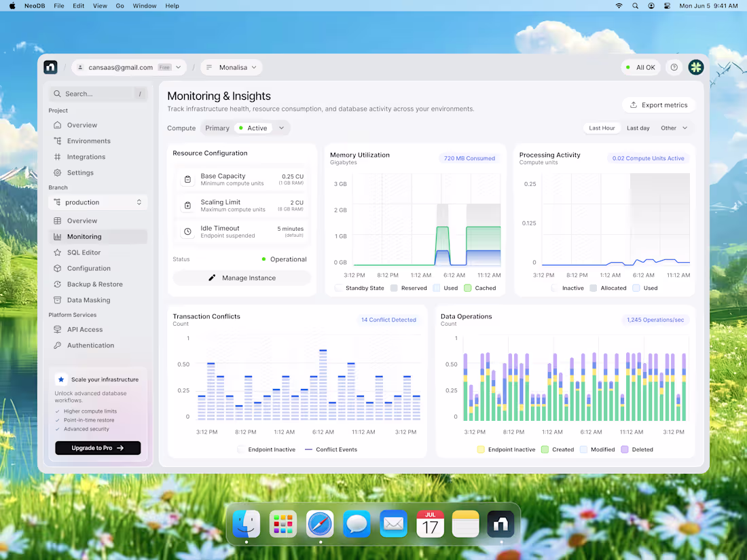Click the Configuration cube icon
Viewport: 747px width, 560px height.
pos(57,268)
